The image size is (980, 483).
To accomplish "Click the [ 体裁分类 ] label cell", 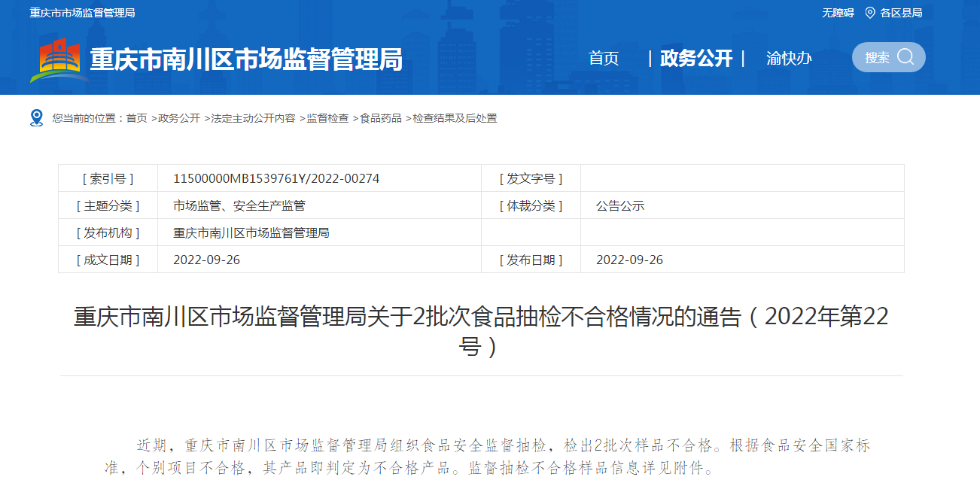I will click(x=531, y=205).
